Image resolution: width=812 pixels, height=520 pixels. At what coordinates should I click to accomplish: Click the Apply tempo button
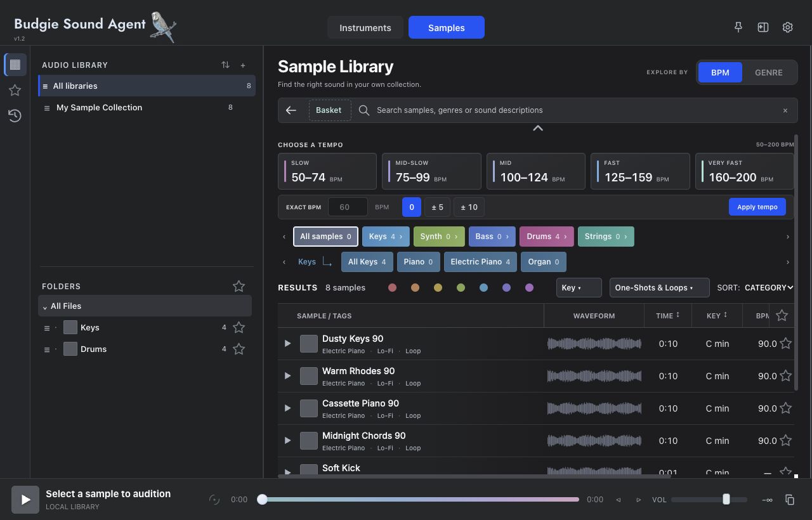757,207
